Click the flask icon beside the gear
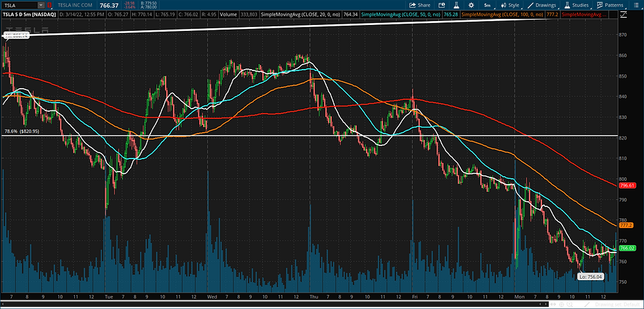Viewport: 644px width, 309px height. click(x=456, y=5)
